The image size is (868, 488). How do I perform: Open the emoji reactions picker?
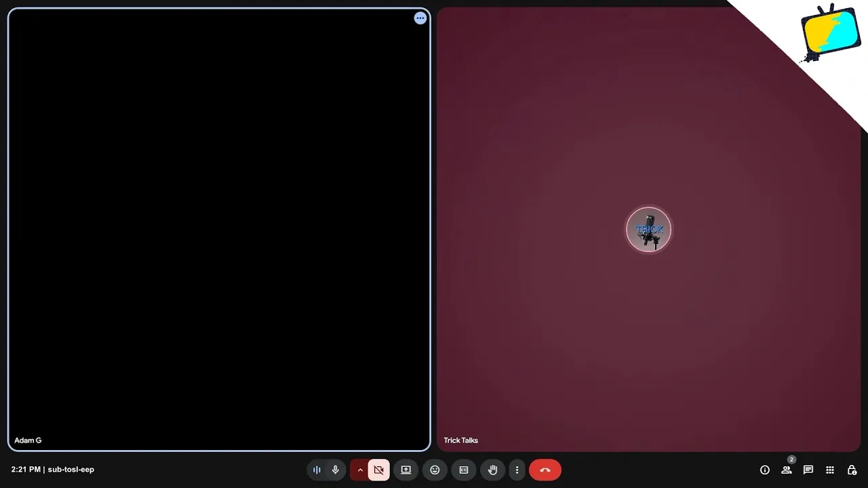pyautogui.click(x=435, y=470)
